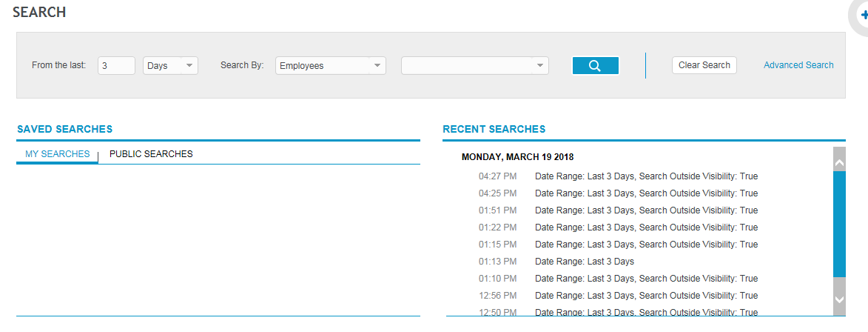Select the 01:10 PM recent search entry
This screenshot has width=868, height=332.
click(646, 279)
